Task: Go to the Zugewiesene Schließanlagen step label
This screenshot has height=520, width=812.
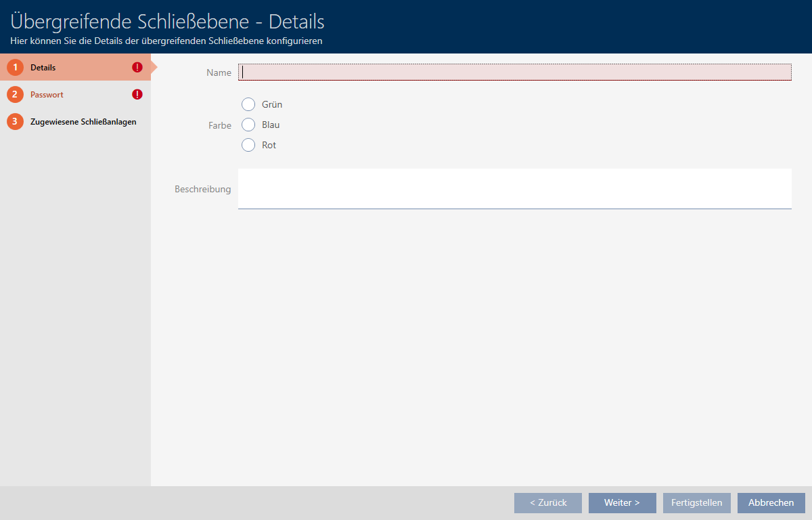Action: 83,122
